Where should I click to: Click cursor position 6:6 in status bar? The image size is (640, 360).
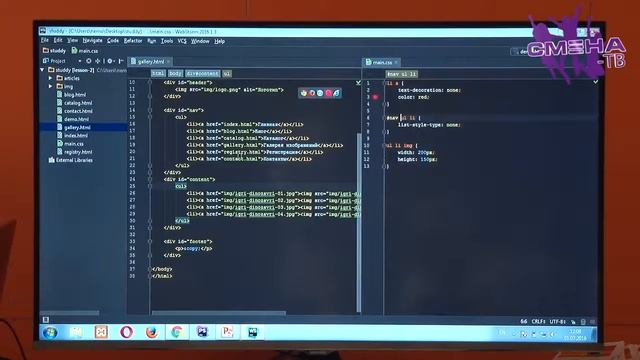click(x=524, y=322)
